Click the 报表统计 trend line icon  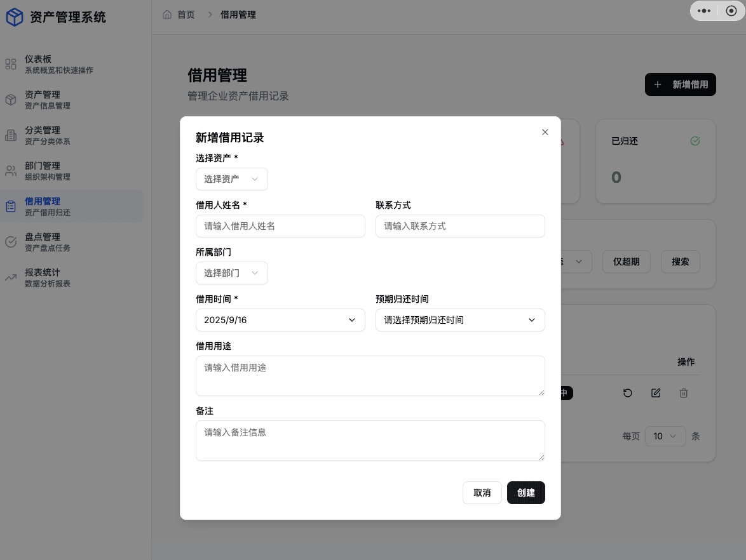click(x=10, y=277)
